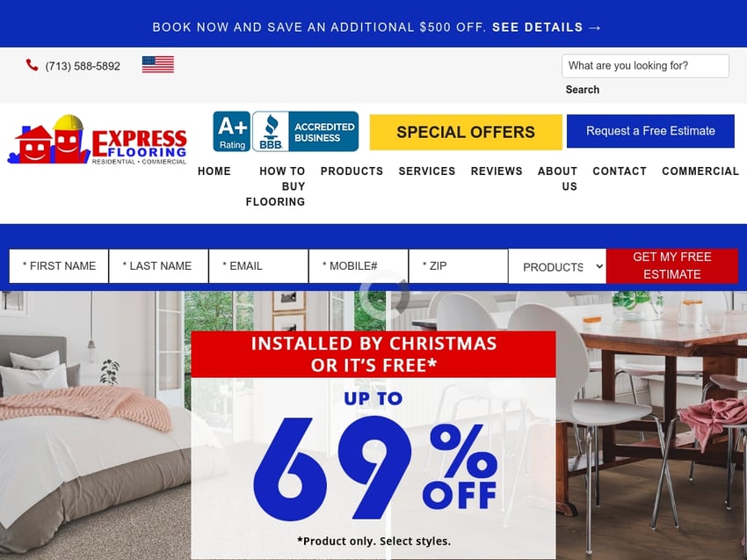This screenshot has width=747, height=560.
Task: Click the red phone icon
Action: point(32,65)
